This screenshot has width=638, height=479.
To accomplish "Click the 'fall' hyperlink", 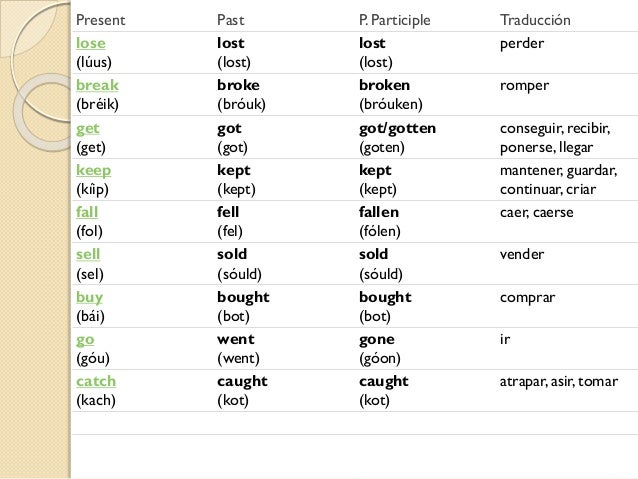I will pyautogui.click(x=88, y=212).
